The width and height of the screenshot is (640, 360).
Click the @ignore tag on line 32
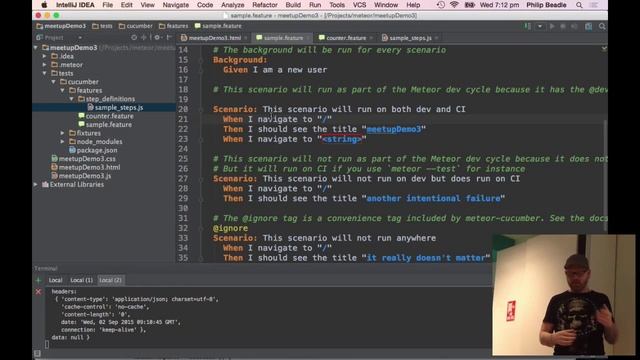tap(230, 229)
